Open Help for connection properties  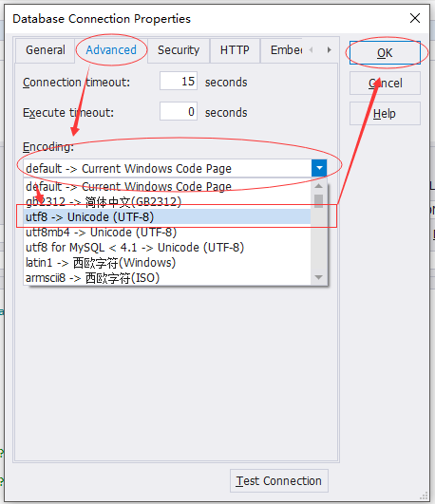[x=385, y=114]
